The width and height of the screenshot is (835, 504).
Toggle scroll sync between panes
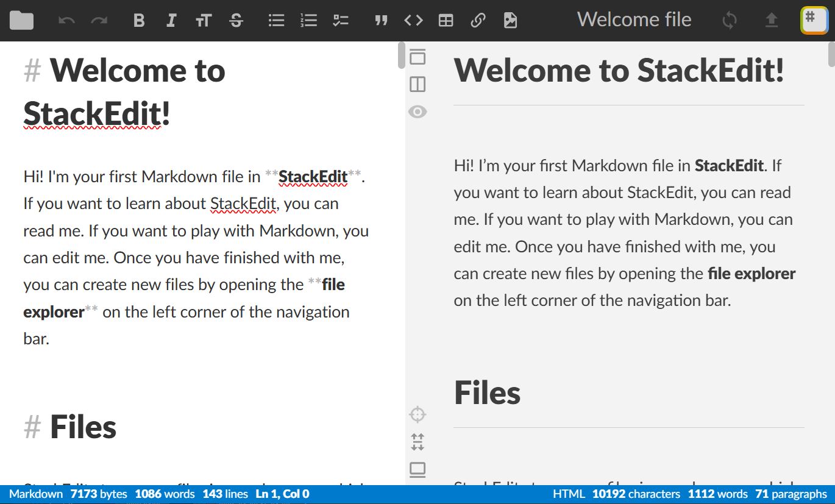point(417,442)
